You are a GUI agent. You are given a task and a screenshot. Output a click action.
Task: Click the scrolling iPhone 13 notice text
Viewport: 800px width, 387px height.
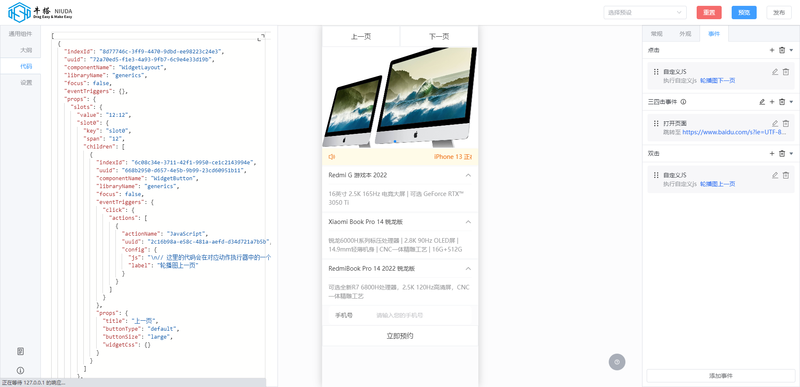point(453,157)
